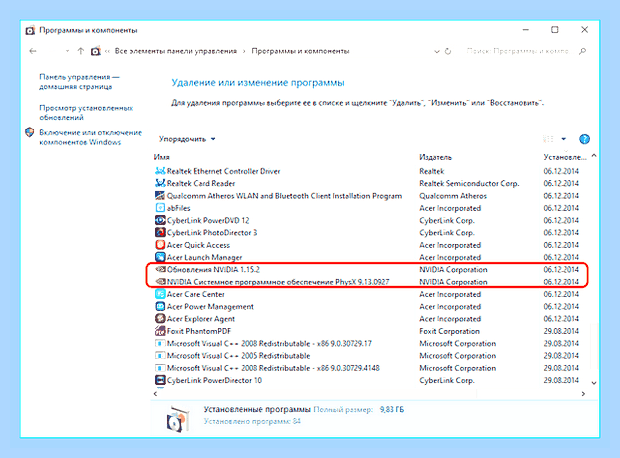Click the search programs input field
Image resolution: width=620 pixels, height=458 pixels.
(521, 51)
